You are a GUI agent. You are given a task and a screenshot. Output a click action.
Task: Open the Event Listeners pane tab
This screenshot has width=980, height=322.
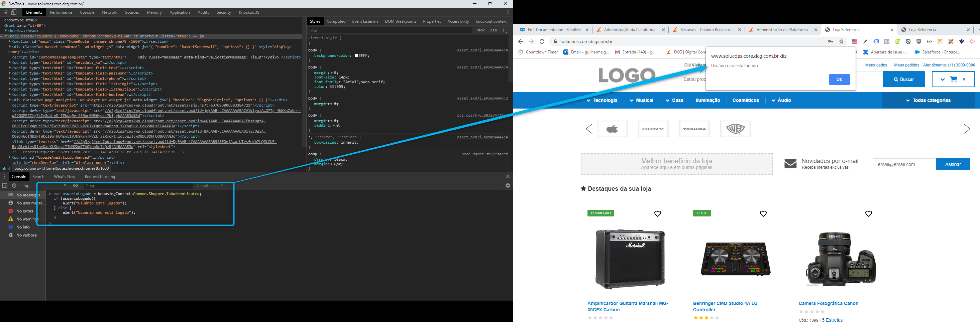pyautogui.click(x=365, y=21)
